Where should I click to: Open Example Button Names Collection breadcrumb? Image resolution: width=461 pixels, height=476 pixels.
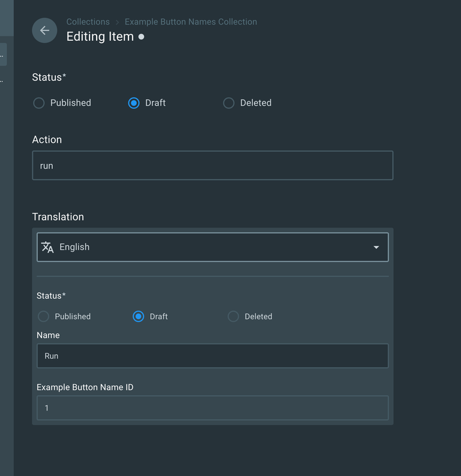[x=191, y=22]
